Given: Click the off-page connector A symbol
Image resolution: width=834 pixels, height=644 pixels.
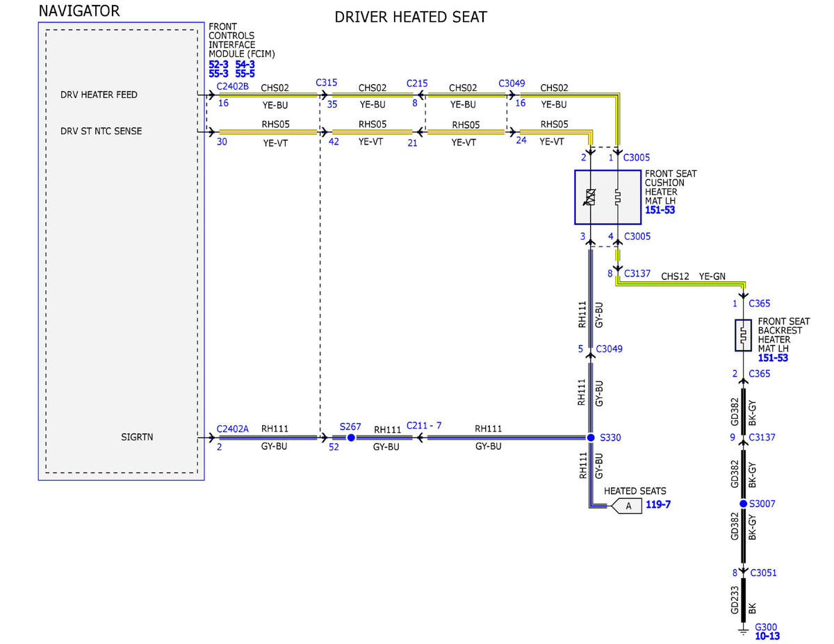Looking at the screenshot, I should [x=626, y=506].
